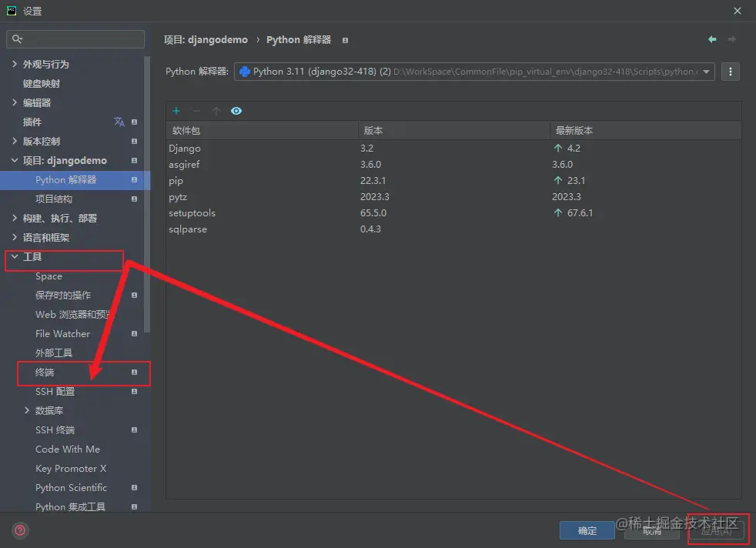Select the sqlparse package row
756x548 pixels.
point(453,229)
